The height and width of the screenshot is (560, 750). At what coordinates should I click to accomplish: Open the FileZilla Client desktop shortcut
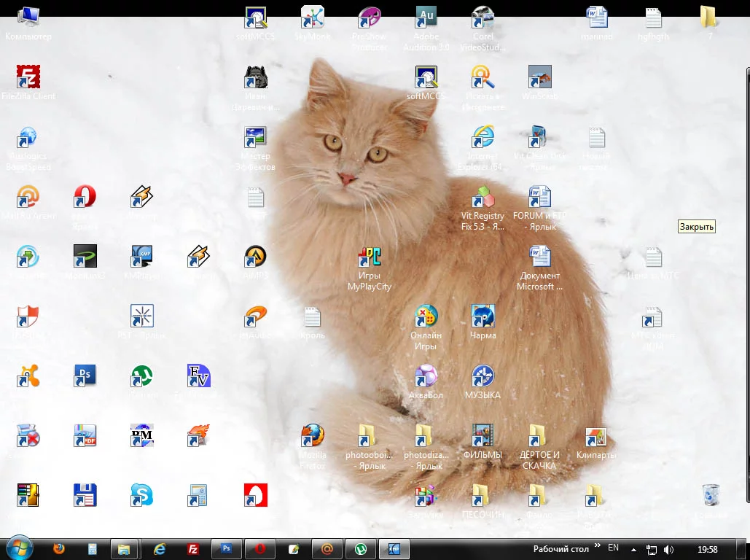[x=28, y=77]
